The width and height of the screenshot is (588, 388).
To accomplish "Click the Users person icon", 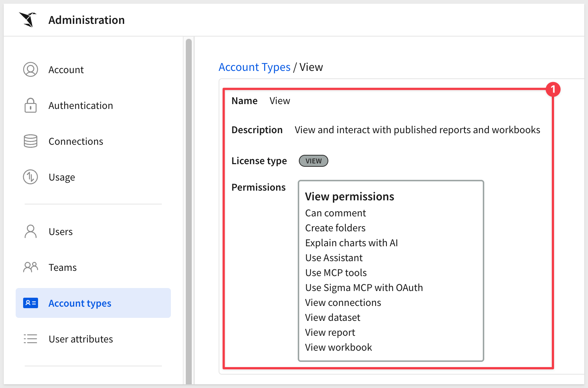I will [x=31, y=231].
